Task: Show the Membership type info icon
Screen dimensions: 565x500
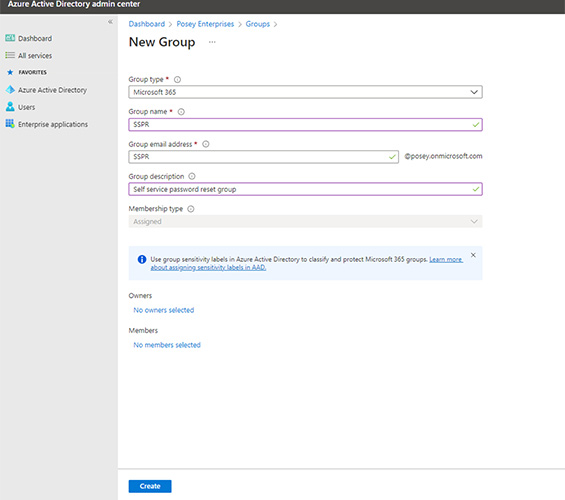Action: (191, 209)
